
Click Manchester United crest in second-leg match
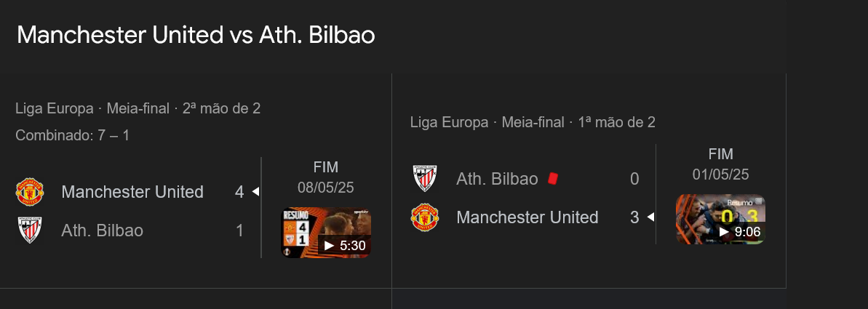coord(30,192)
